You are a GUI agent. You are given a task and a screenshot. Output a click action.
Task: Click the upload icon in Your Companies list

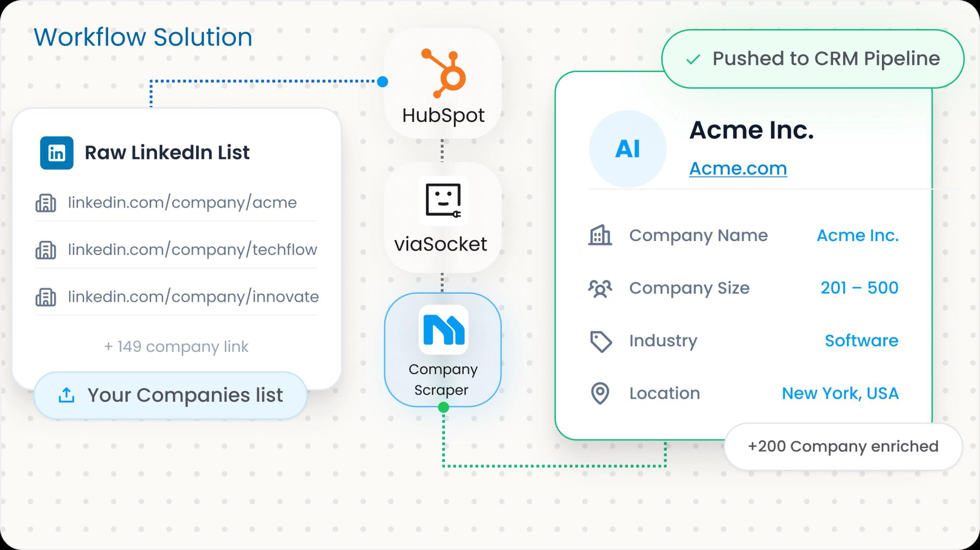click(67, 395)
